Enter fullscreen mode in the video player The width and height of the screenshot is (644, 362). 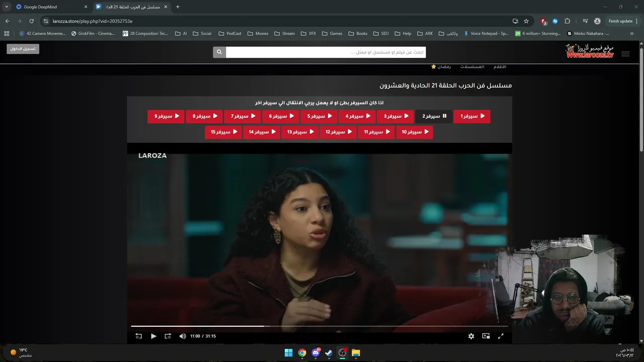(x=501, y=336)
